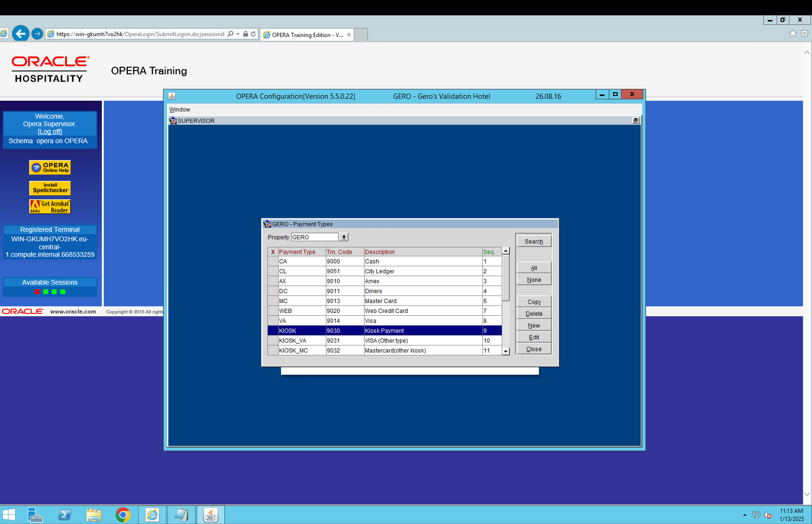Viewport: 812px width, 524px height.
Task: Click a green Available Sessions indicator square
Action: click(x=46, y=291)
